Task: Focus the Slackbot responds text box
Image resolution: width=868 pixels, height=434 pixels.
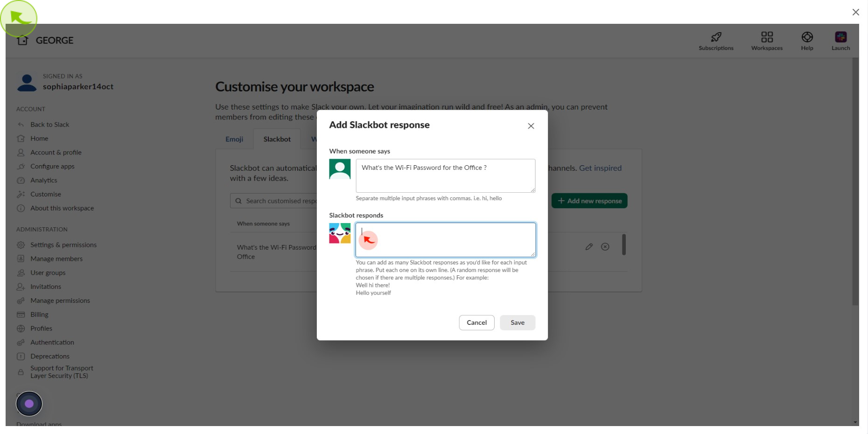Action: [x=445, y=240]
